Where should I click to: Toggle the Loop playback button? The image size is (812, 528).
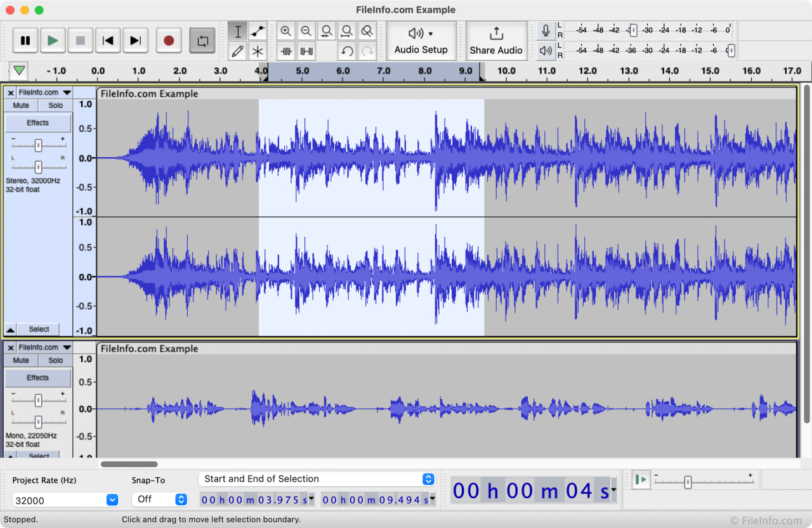(x=202, y=41)
